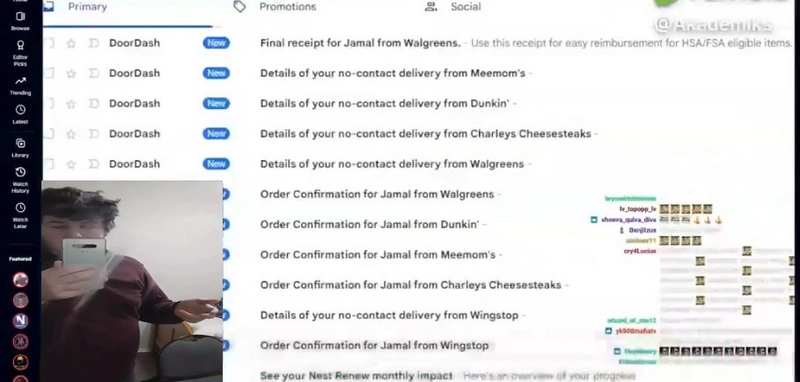The image size is (800, 382).
Task: Click the webcam overlay video
Action: tap(132, 281)
